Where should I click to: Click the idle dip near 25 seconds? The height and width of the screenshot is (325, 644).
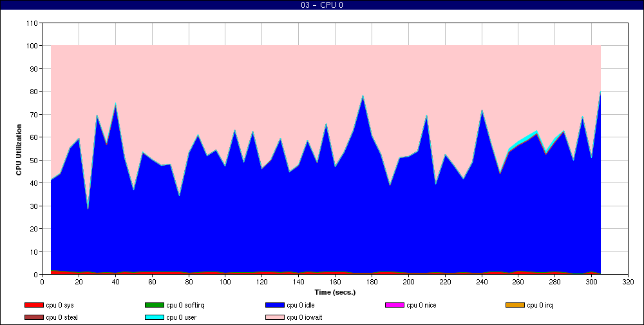pos(88,208)
